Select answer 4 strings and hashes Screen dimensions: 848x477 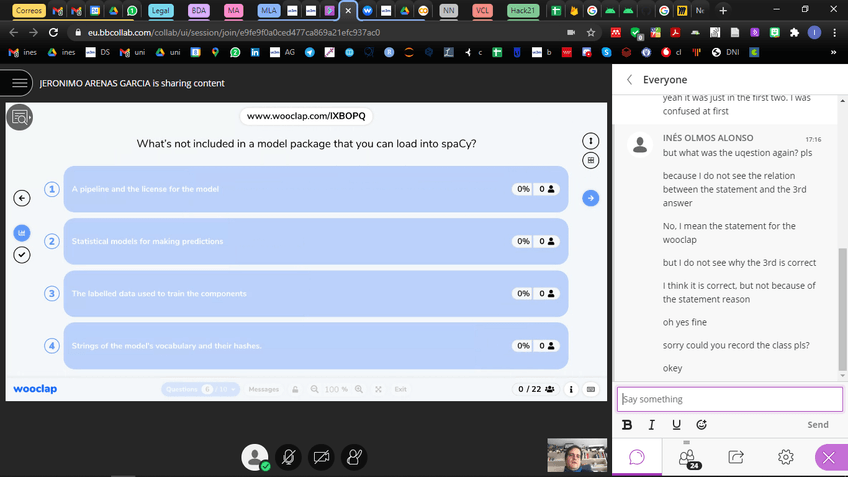click(x=316, y=346)
